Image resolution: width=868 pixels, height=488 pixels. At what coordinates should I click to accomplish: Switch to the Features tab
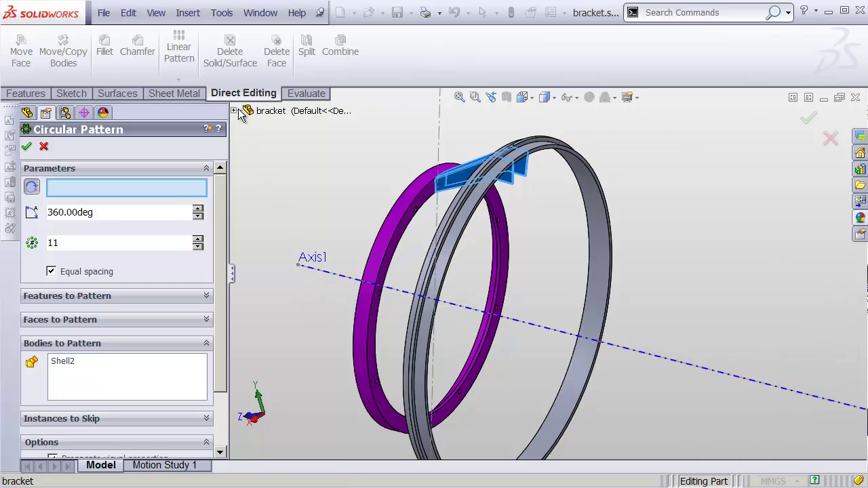(26, 94)
